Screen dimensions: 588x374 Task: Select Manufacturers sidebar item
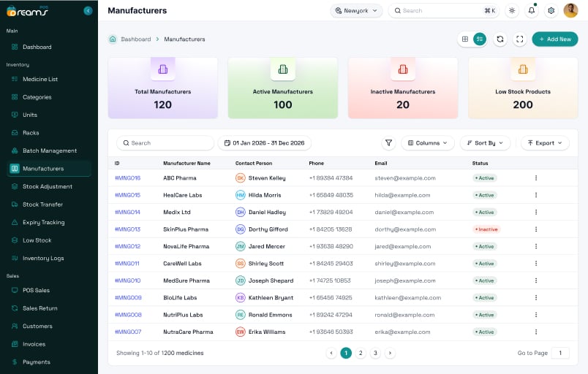(x=49, y=169)
